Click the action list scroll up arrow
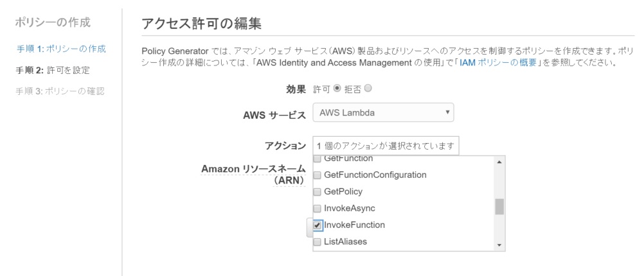The width and height of the screenshot is (644, 276). pos(499,162)
